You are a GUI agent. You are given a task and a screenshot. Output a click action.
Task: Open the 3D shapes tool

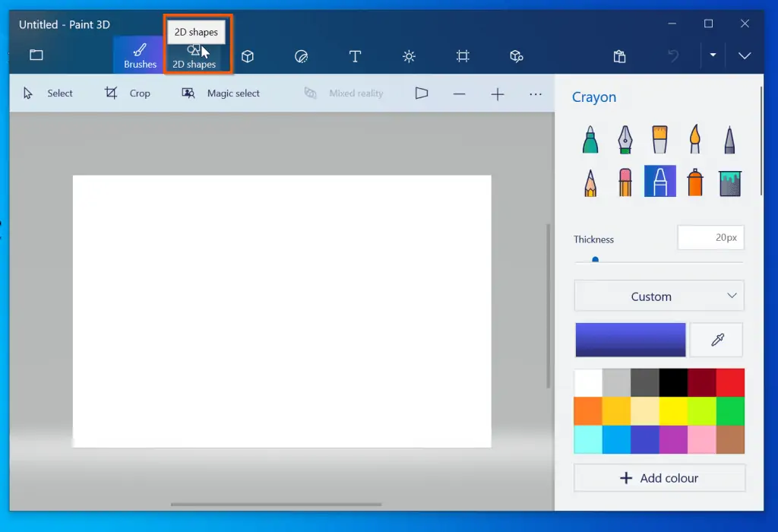pos(248,56)
